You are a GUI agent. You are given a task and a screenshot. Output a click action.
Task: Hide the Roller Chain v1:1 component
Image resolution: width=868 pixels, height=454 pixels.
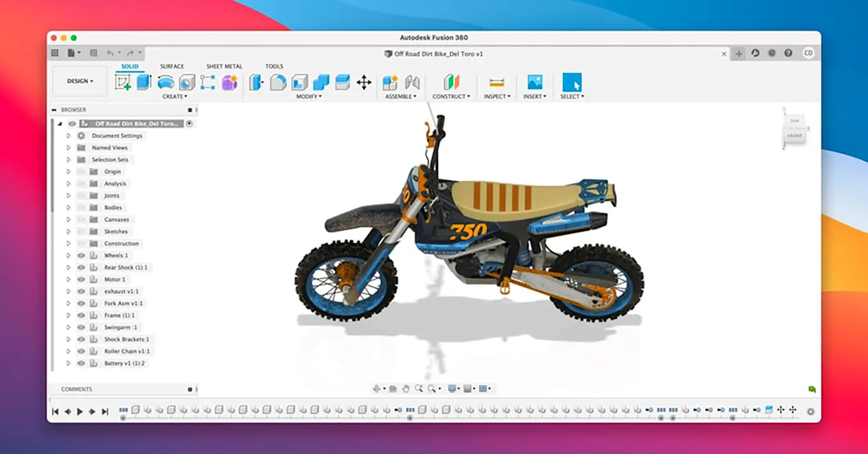click(81, 351)
